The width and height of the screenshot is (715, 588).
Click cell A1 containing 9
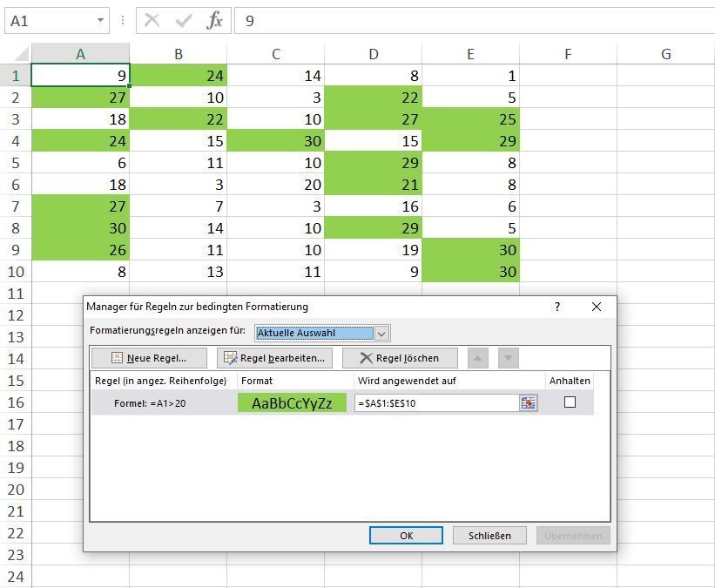point(80,75)
